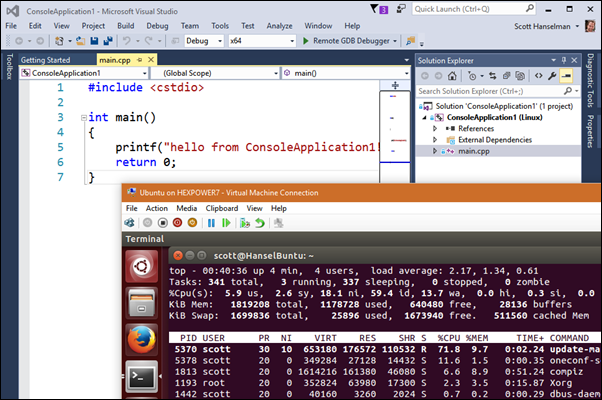Open the Files icon in Ubuntu launcher

(141, 303)
